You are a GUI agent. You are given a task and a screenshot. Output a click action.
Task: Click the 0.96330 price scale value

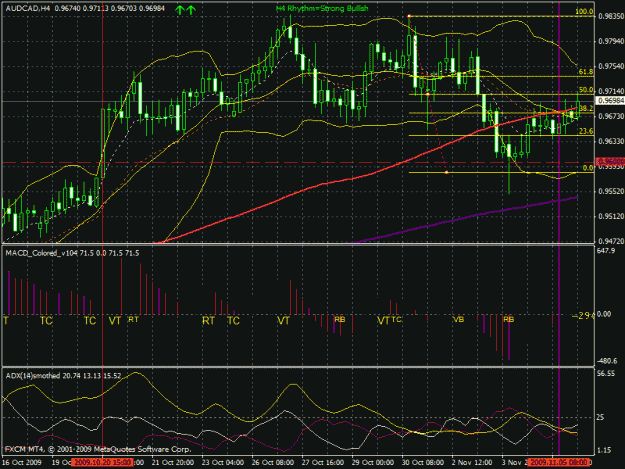point(611,141)
